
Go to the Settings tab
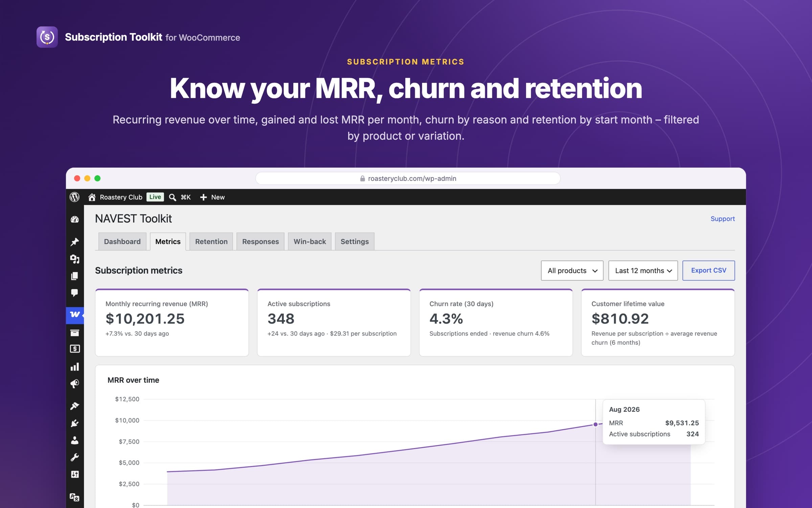point(355,241)
